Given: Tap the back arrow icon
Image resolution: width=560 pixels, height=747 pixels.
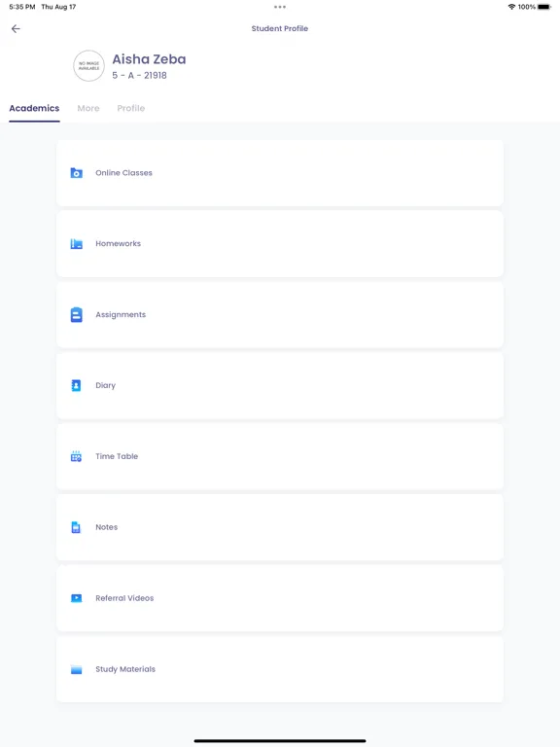Looking at the screenshot, I should (x=16, y=28).
